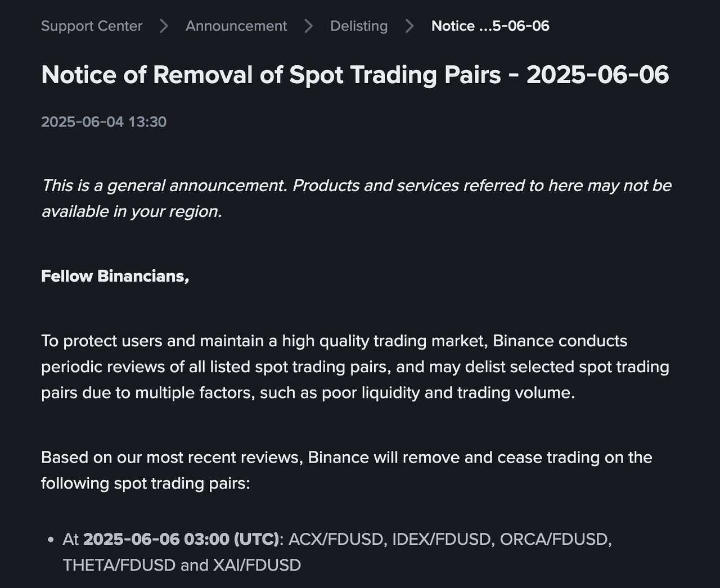This screenshot has height=588, width=720.
Task: Click the IDEX/FDUSD trading pair
Action: (x=442, y=539)
